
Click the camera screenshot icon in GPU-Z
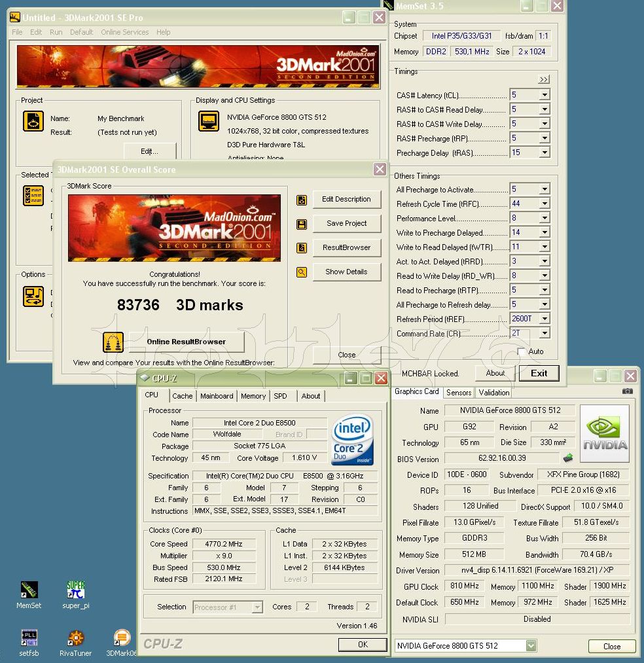point(628,391)
